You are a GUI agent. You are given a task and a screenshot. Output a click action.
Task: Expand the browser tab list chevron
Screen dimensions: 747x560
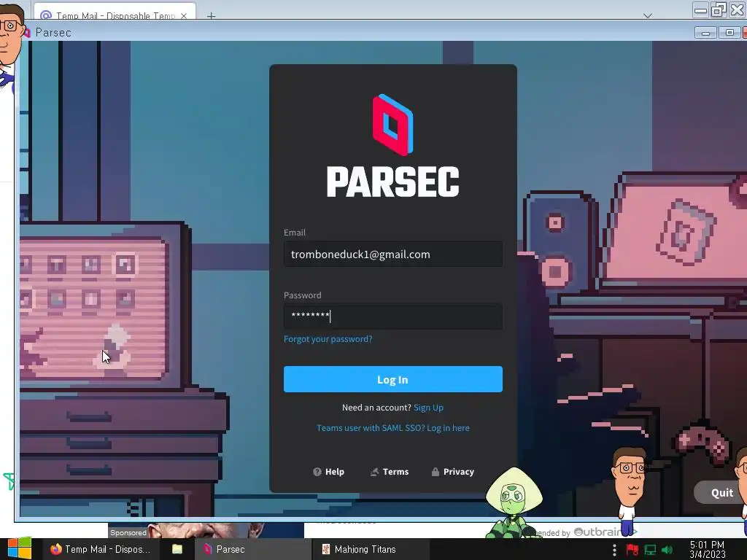[x=648, y=16]
